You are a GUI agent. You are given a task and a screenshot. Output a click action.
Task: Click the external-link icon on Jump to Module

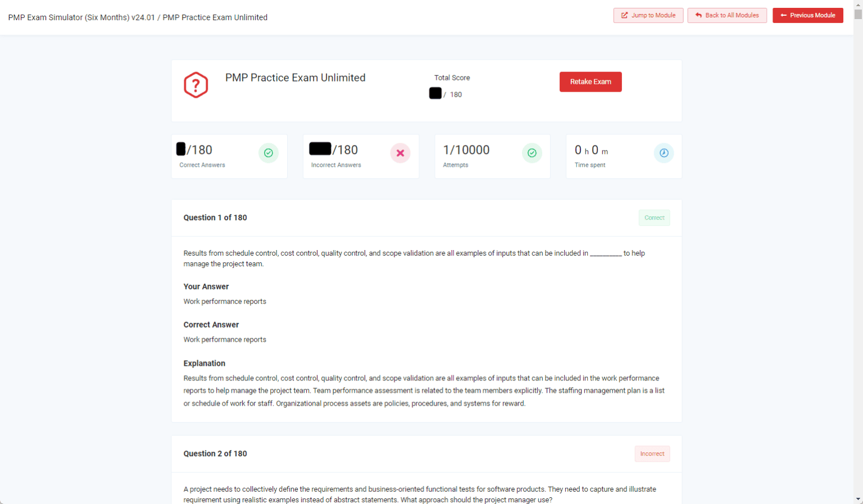pyautogui.click(x=624, y=15)
